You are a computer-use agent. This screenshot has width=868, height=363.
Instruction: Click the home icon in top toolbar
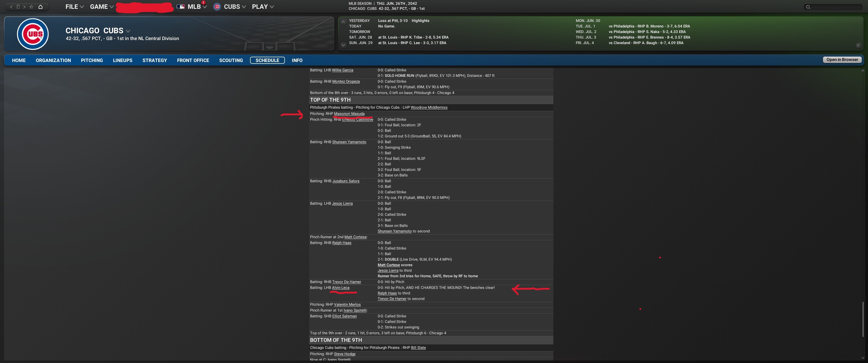pos(40,7)
